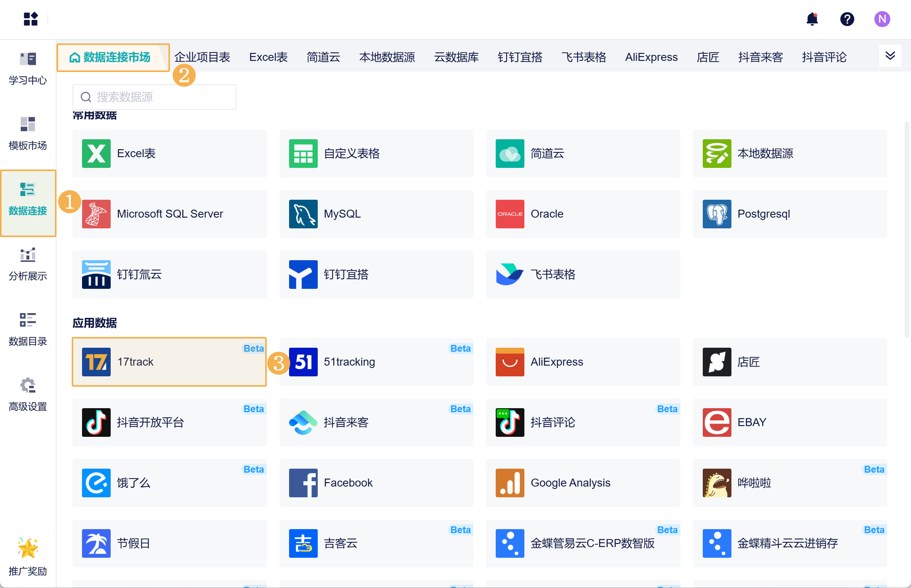Open the notification bell

click(812, 19)
